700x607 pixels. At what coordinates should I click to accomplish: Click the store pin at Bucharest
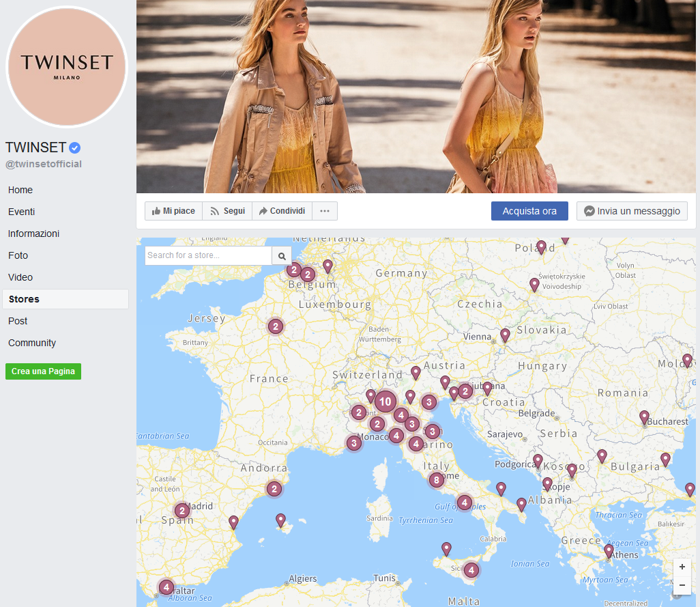click(x=644, y=418)
